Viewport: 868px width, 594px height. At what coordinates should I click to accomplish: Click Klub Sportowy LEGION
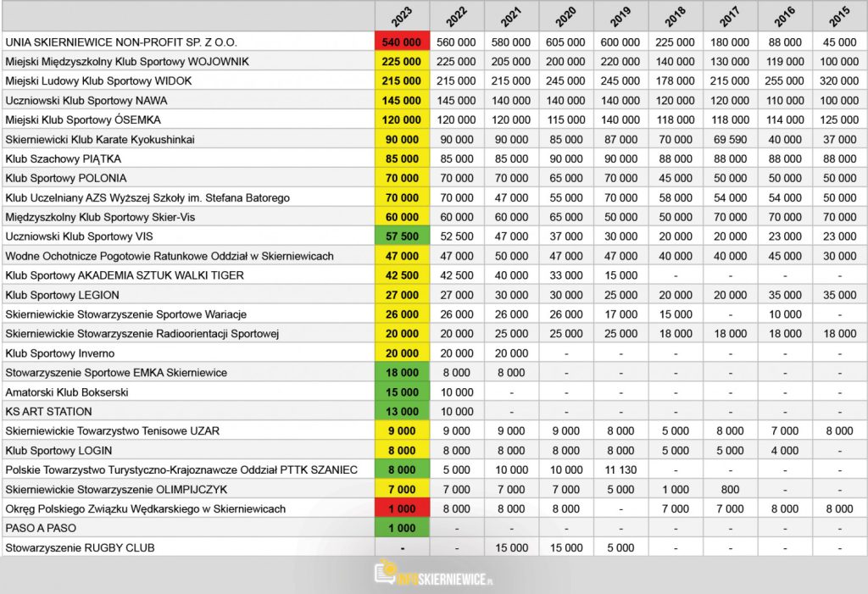click(62, 295)
